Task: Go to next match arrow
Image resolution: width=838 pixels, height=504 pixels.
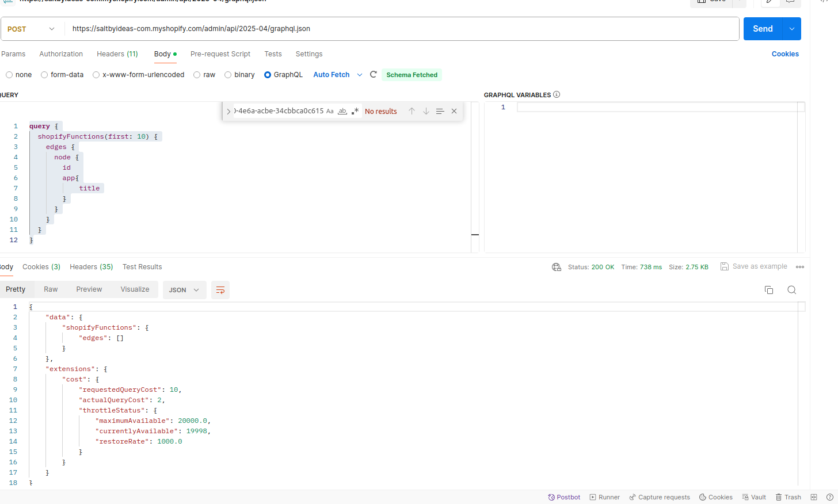Action: (x=426, y=111)
